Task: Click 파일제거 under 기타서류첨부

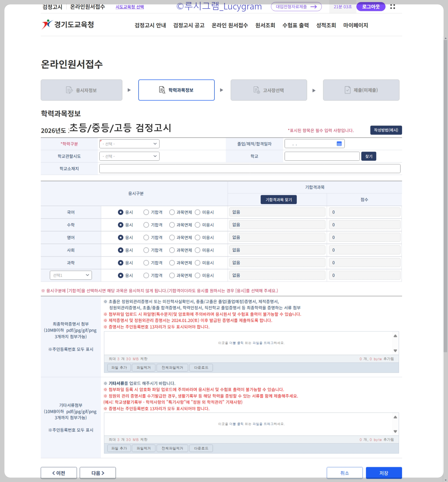Action: [144, 448]
